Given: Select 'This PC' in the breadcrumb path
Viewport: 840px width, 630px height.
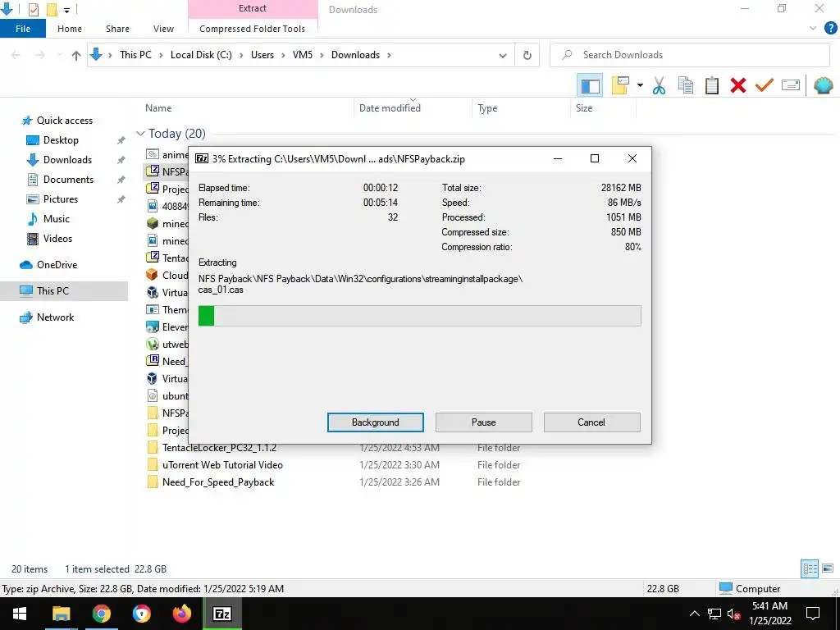Looking at the screenshot, I should (135, 55).
